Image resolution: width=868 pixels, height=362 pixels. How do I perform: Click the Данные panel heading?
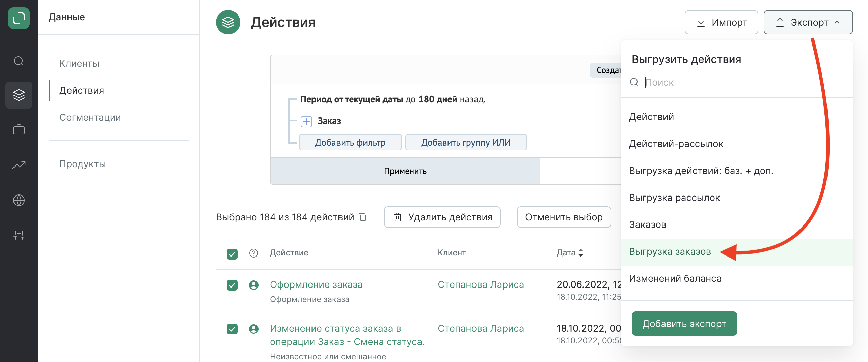coord(67,17)
